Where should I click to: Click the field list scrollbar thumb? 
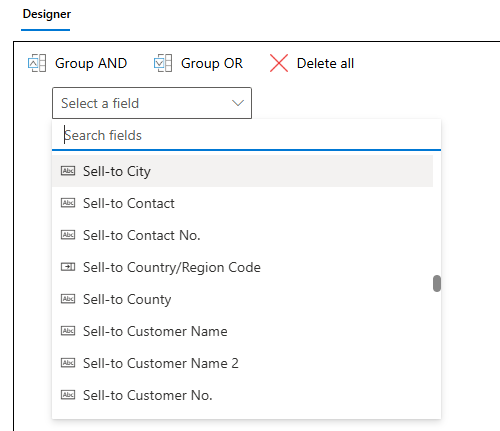(437, 283)
